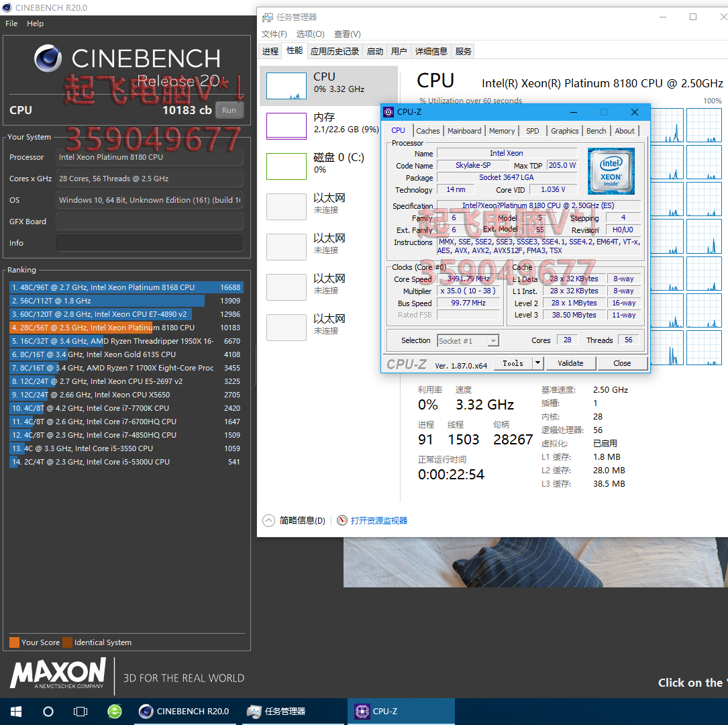The image size is (728, 725).
Task: Switch to CINEBENCH R20.0 taskbar item
Action: (x=185, y=712)
